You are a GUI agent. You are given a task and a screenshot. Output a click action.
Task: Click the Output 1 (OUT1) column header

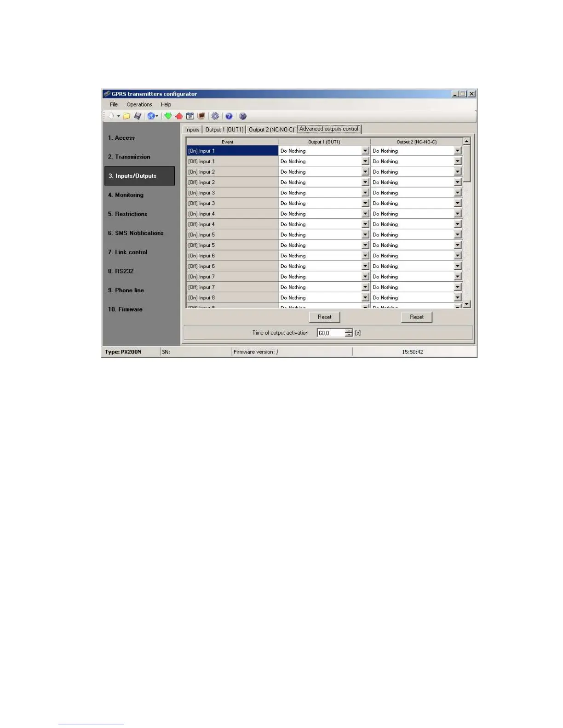tap(324, 142)
